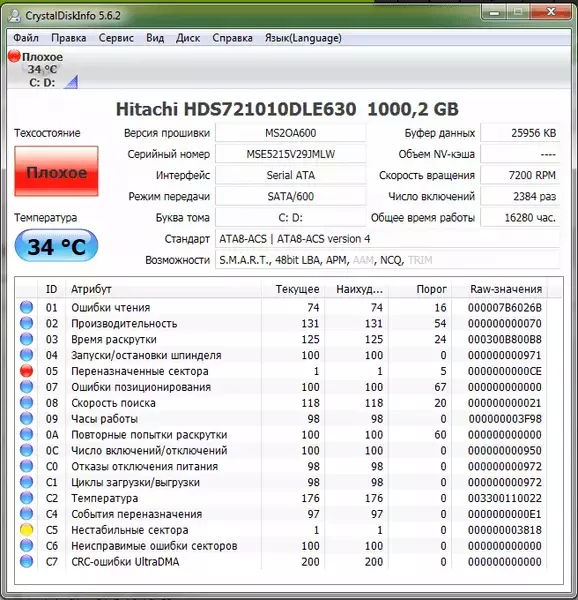Screen dimensions: 578x600
Task: Click raw value 000007B6026B
Action: pos(505,308)
